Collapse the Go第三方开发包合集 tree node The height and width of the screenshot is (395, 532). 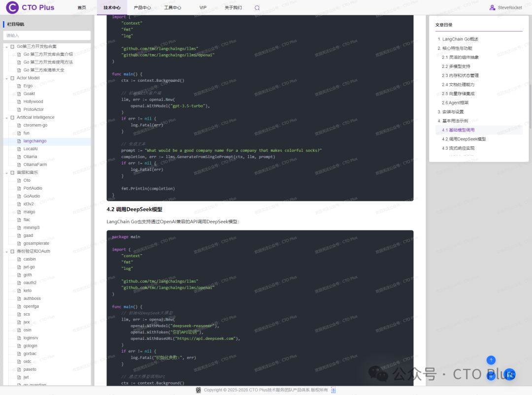(7, 47)
